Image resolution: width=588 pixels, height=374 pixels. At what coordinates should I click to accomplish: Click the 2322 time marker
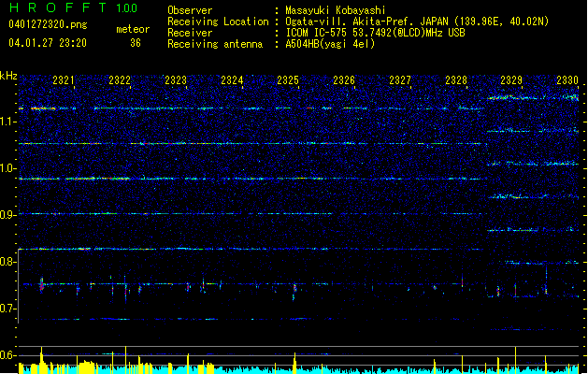(120, 80)
